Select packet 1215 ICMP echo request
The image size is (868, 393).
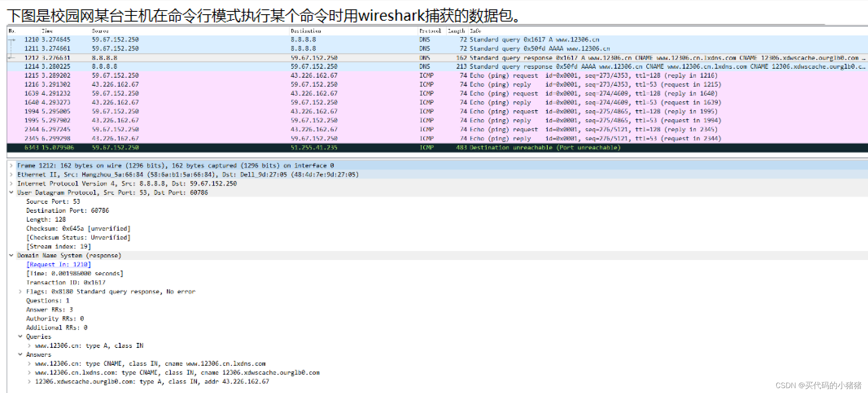click(x=437, y=75)
